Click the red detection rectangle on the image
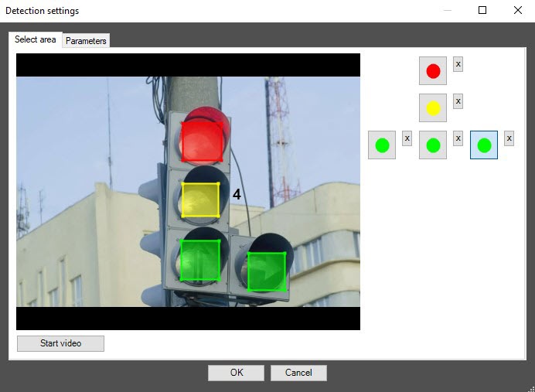This screenshot has width=535, height=392. [x=202, y=141]
